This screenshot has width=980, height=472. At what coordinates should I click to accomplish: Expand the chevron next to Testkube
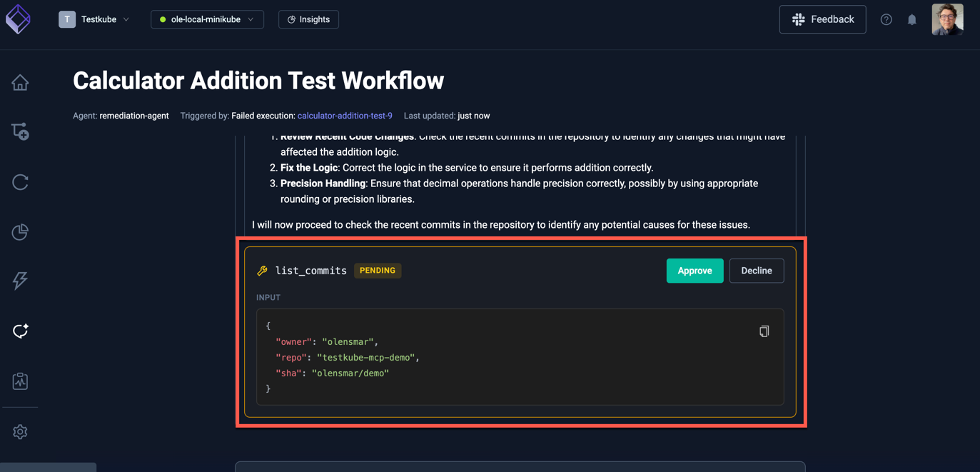(x=126, y=19)
